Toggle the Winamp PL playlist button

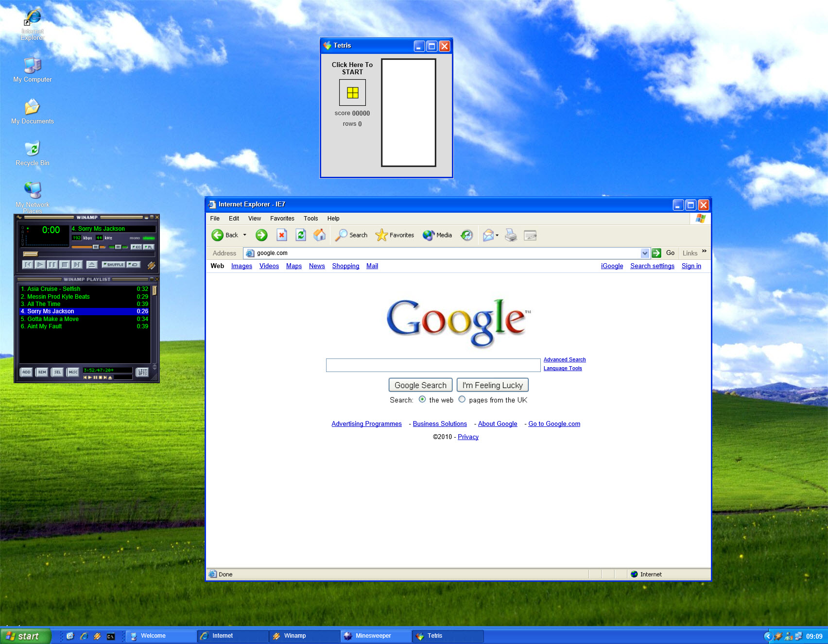[149, 247]
